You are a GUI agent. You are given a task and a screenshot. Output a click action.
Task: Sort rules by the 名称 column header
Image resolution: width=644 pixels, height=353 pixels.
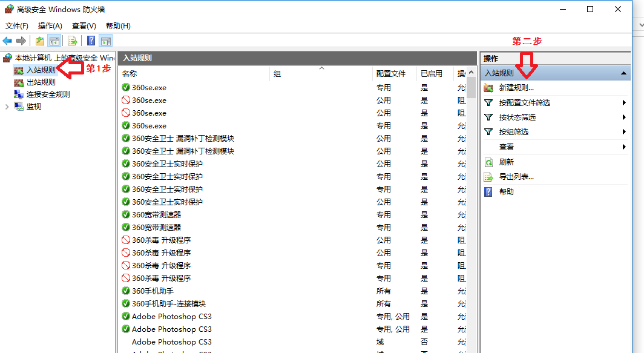tap(130, 73)
